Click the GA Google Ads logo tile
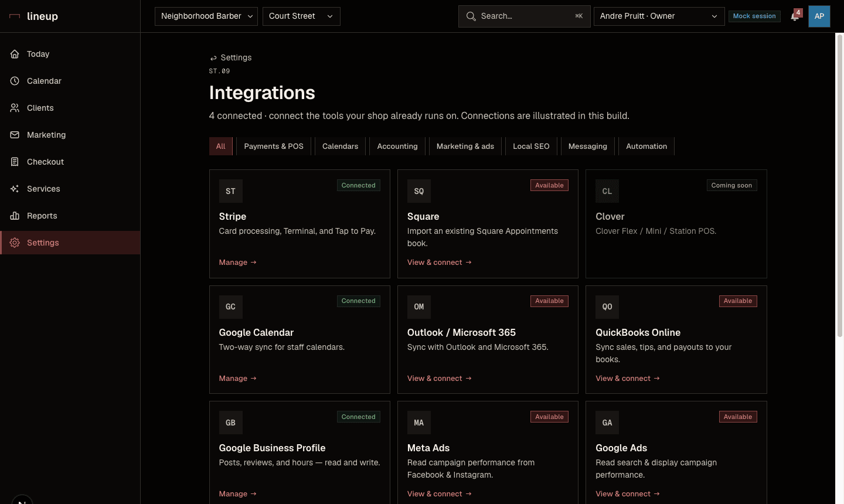The height and width of the screenshot is (504, 844). click(607, 423)
